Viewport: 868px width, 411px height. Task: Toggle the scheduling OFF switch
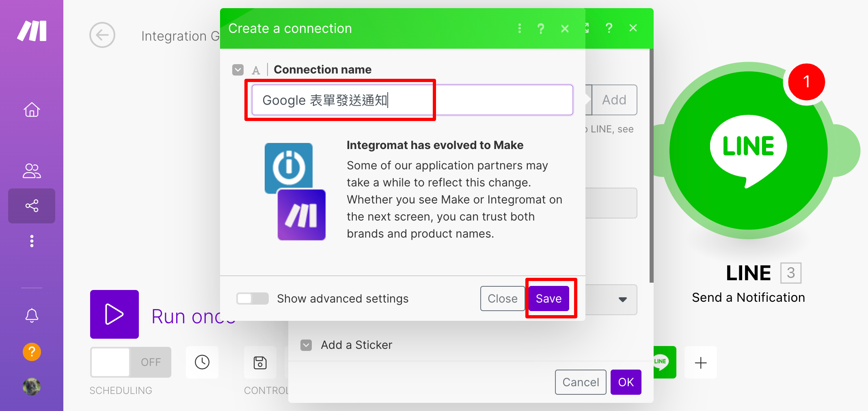coord(131,362)
